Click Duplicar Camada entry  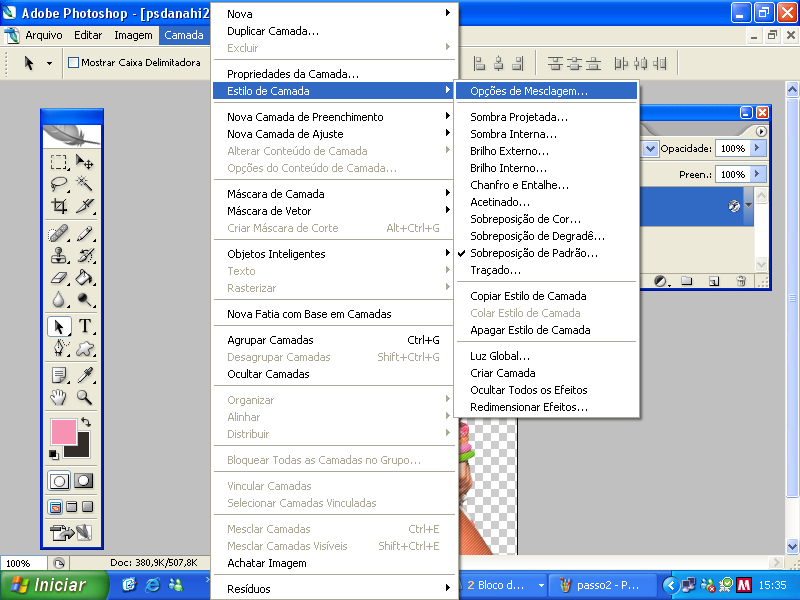coord(334,31)
